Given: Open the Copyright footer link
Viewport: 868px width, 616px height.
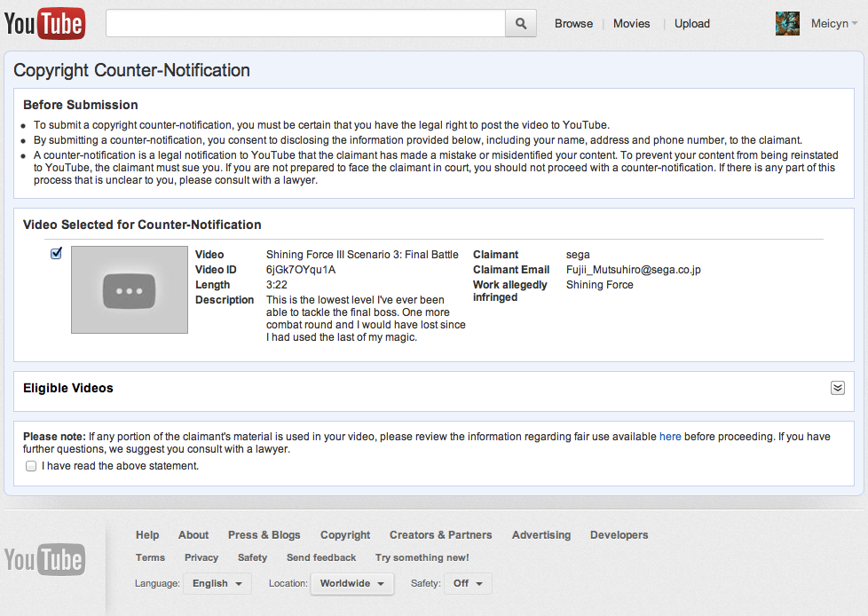Looking at the screenshot, I should click(x=345, y=534).
